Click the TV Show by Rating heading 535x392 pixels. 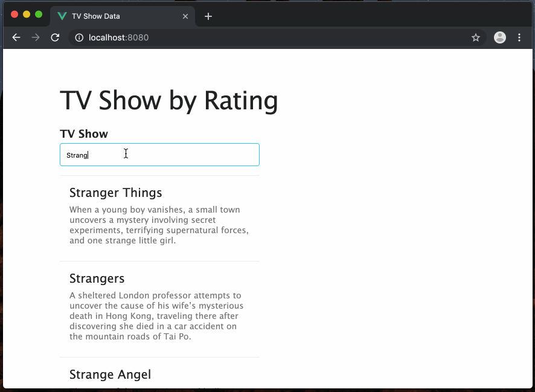click(169, 101)
